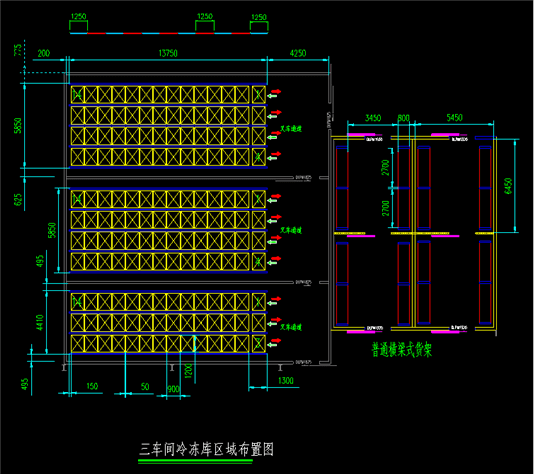Click the vertical 1200 dimension text

pyautogui.click(x=188, y=370)
